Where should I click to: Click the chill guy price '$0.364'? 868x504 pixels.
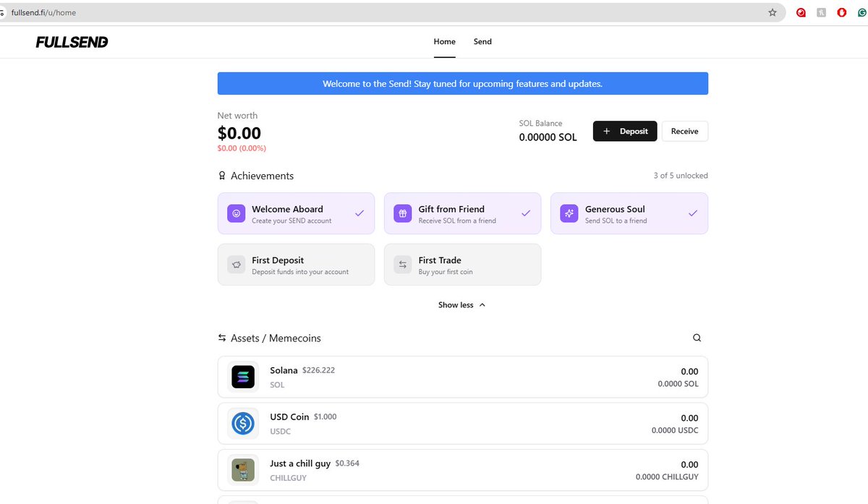(x=347, y=464)
